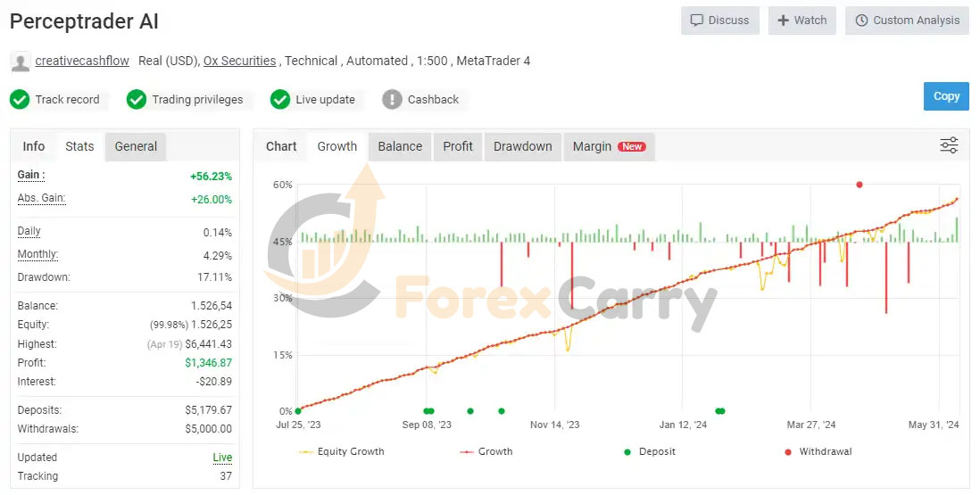This screenshot has width=980, height=495.
Task: Click the Abs. Gain label
Action: 41,198
